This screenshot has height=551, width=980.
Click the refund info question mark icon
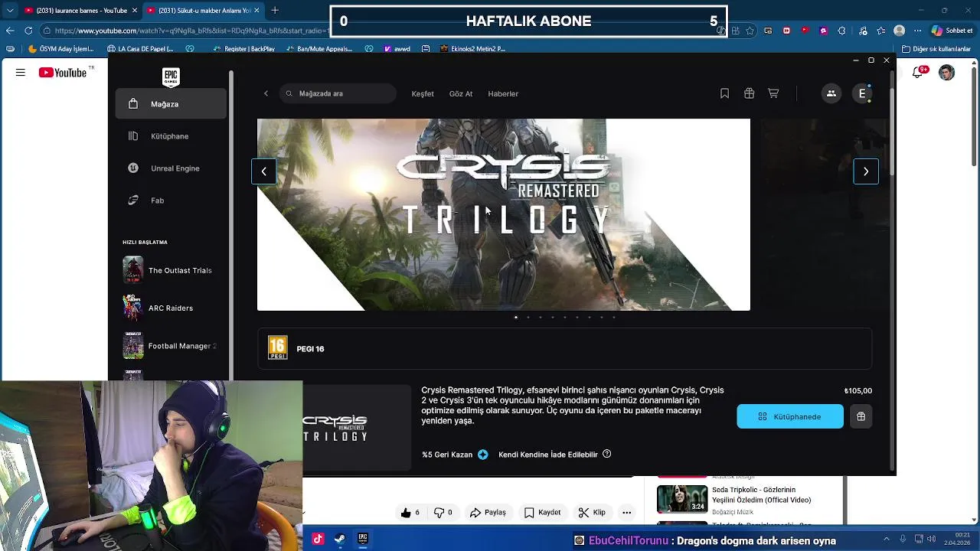[606, 454]
